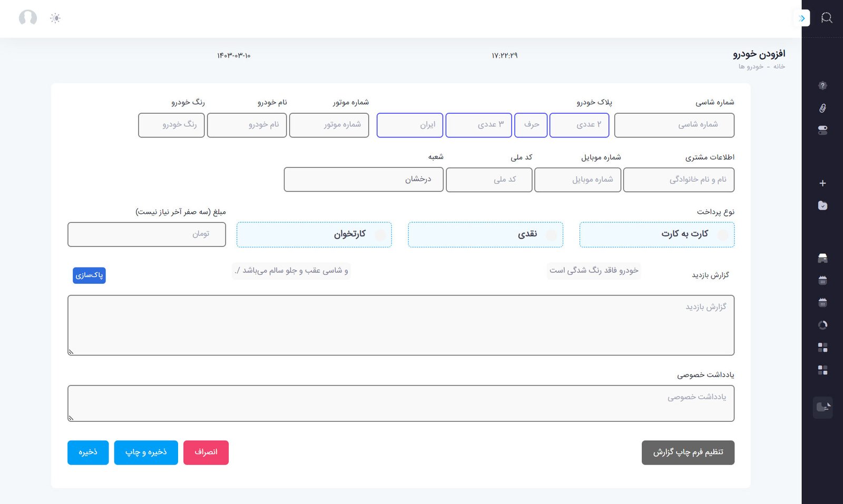Click the افزودن خودرو page title
This screenshot has height=504, width=843.
point(759,54)
